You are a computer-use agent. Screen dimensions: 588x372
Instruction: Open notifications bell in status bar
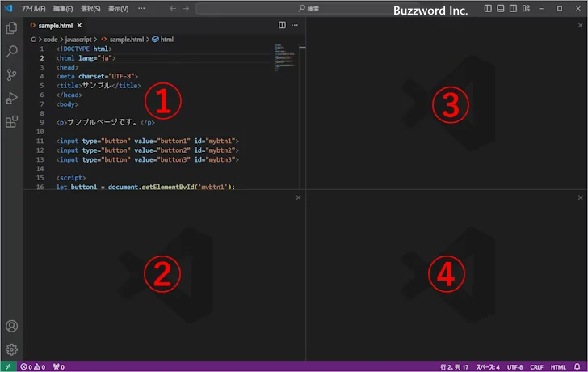(x=579, y=366)
